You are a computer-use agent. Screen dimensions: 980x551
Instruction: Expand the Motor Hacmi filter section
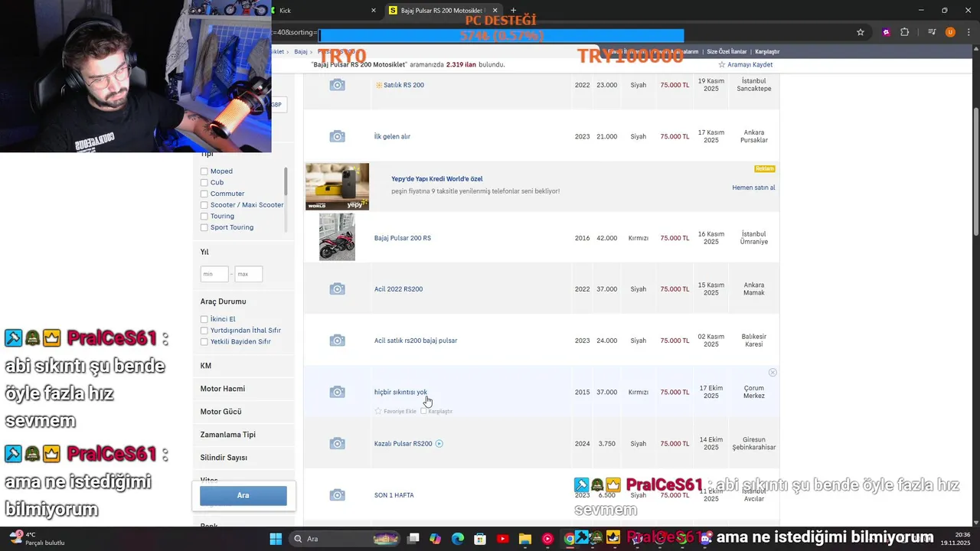coord(243,389)
